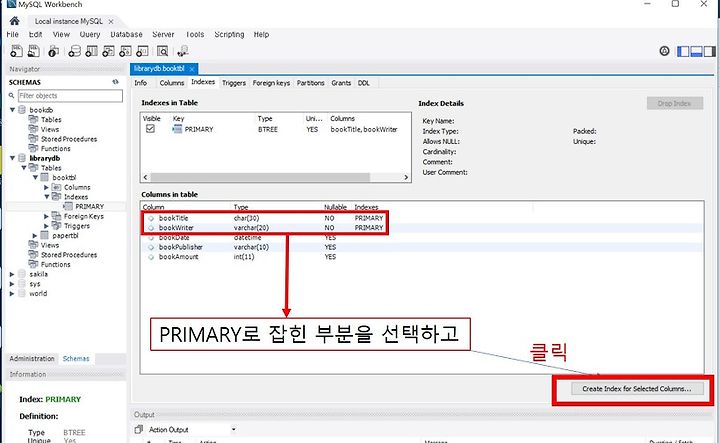Image resolution: width=720 pixels, height=443 pixels.
Task: Click the bookAmount column row icon
Action: click(x=151, y=257)
